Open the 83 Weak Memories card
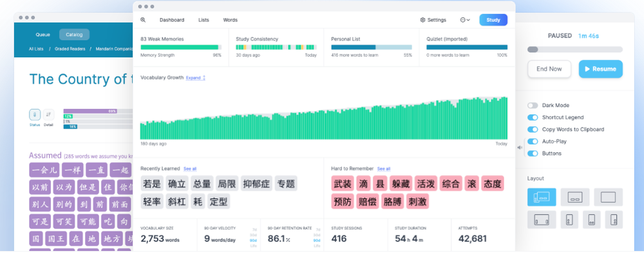This screenshot has height=260, width=644. pos(181,47)
